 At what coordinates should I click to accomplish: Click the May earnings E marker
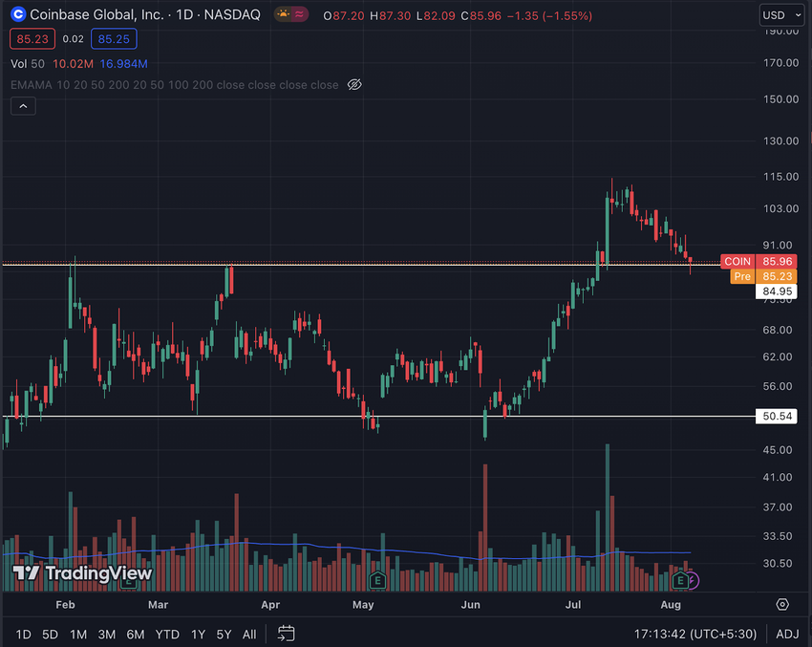coord(377,580)
